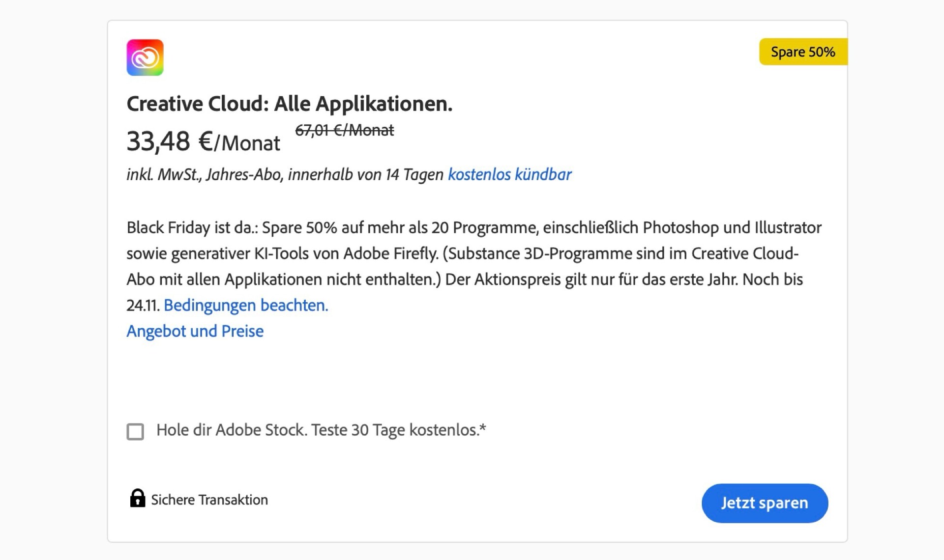Open the Bedingungen beachten link
This screenshot has height=560, width=944.
coord(245,306)
